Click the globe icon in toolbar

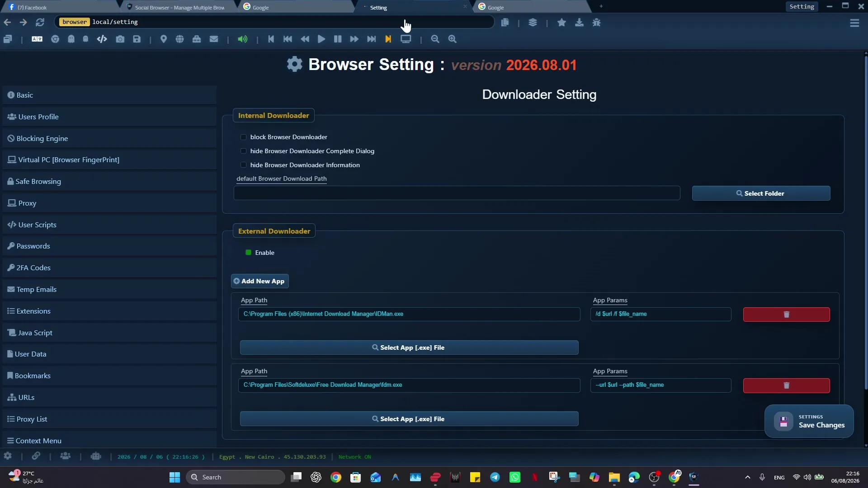point(180,39)
